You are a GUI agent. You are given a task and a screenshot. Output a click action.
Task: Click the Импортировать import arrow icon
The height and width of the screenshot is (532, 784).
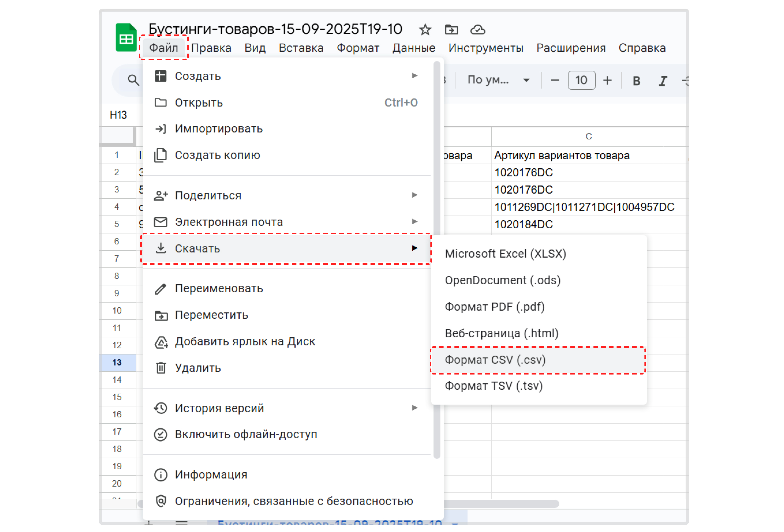tap(161, 129)
